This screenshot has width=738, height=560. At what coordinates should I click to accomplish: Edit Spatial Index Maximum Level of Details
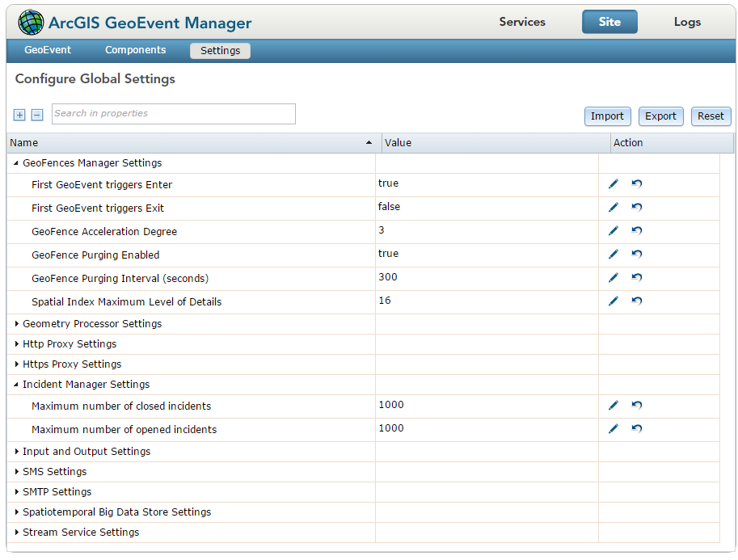[x=614, y=301]
